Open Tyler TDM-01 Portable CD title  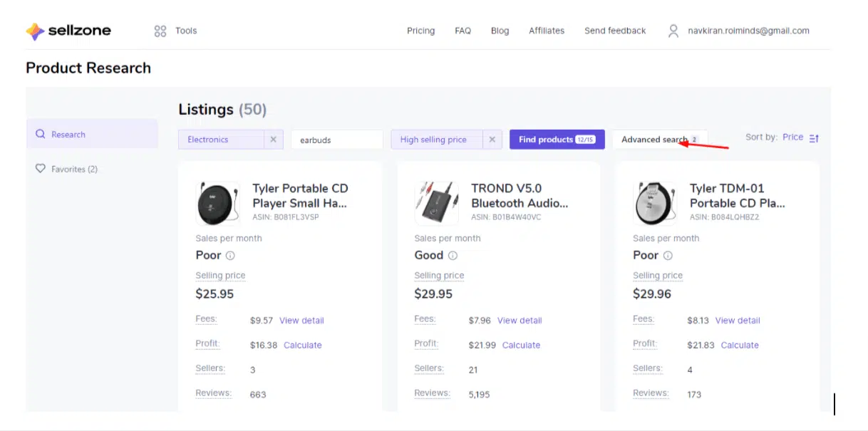(x=738, y=196)
